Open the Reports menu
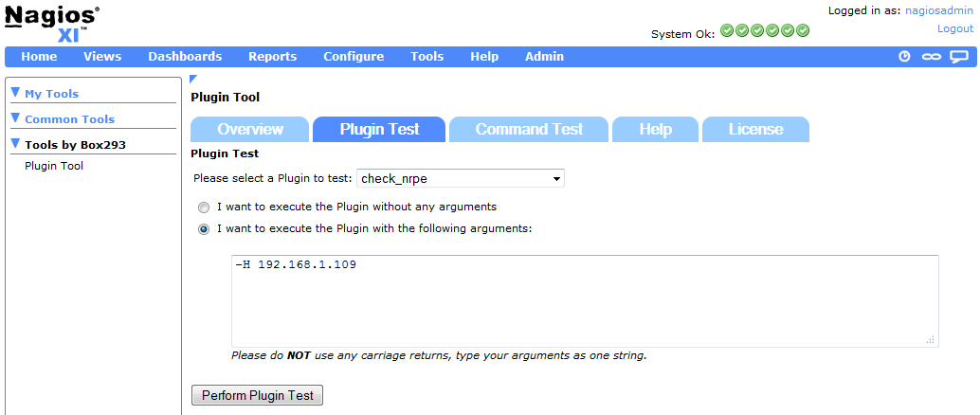 click(x=273, y=56)
